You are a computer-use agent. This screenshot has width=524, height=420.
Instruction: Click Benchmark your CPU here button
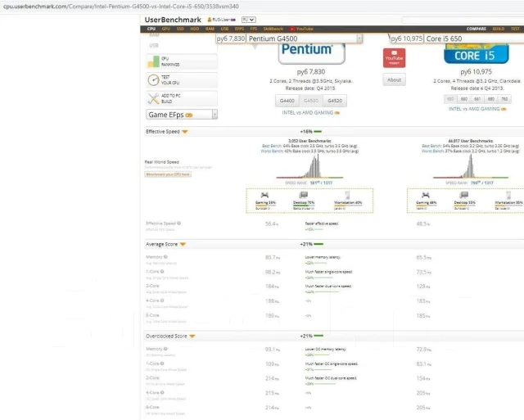168,174
